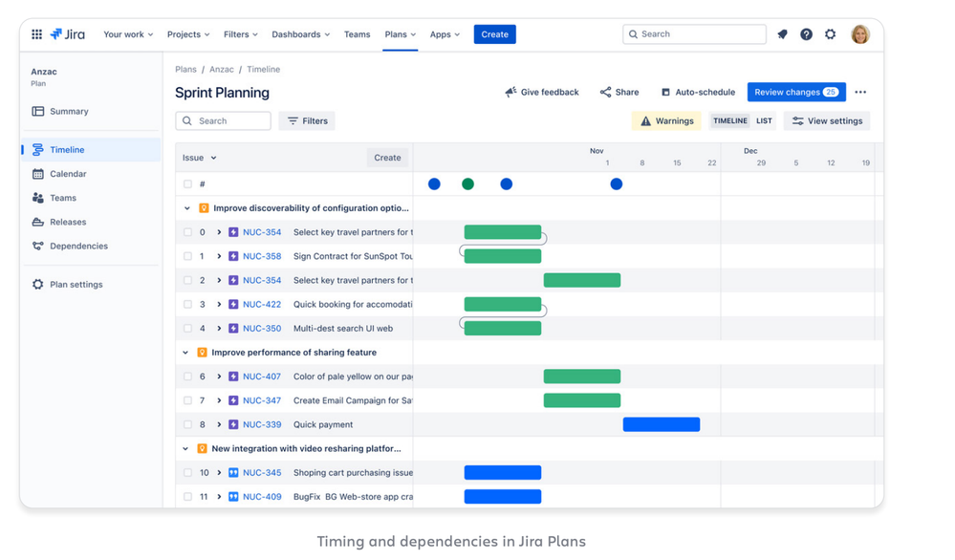
Task: Open notifications bell icon
Action: click(783, 34)
